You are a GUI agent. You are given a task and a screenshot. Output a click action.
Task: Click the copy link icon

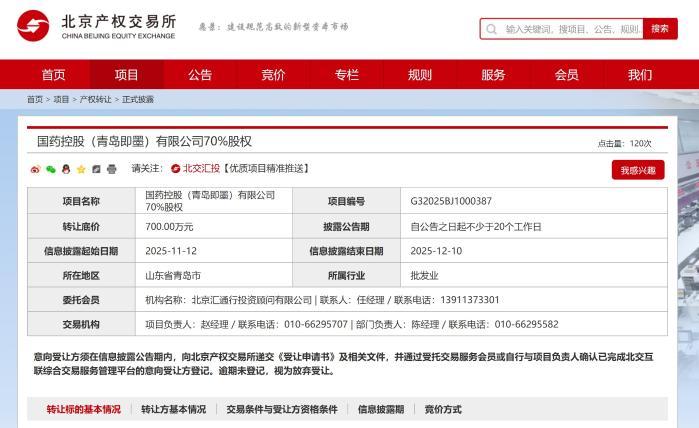pos(96,169)
